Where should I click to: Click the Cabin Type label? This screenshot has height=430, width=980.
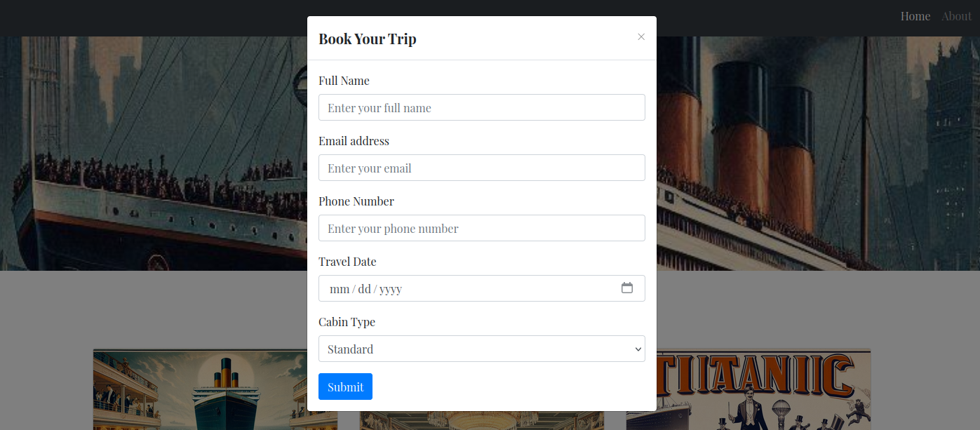[347, 322]
